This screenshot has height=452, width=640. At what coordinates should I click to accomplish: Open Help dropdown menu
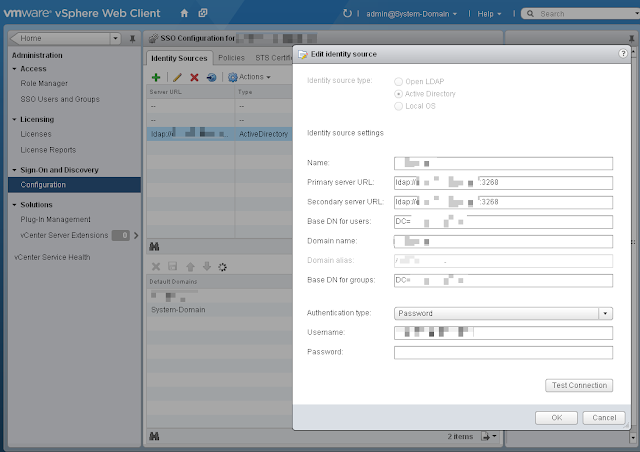coord(489,14)
